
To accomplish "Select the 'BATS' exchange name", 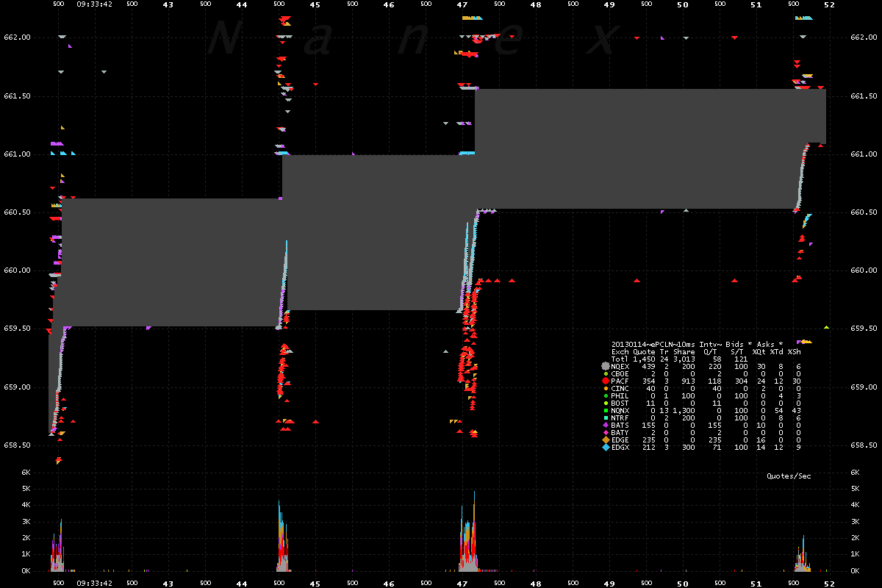I will point(620,425).
